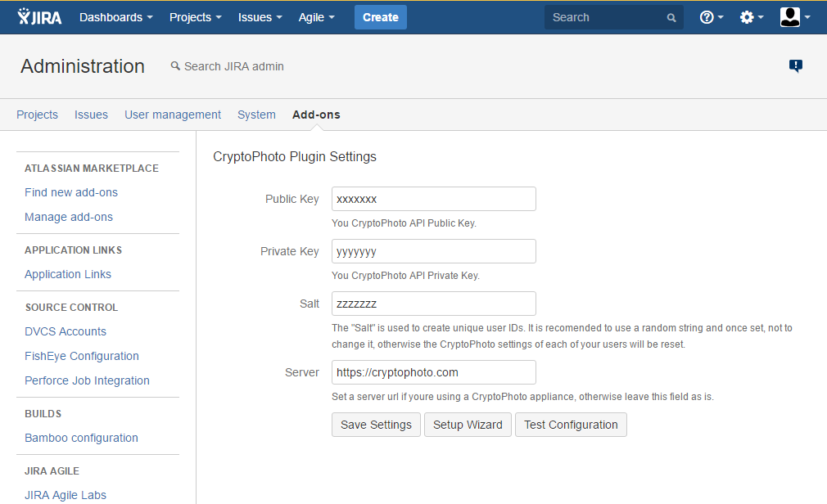Click the Test Configuration button
This screenshot has height=504, width=827.
point(571,425)
